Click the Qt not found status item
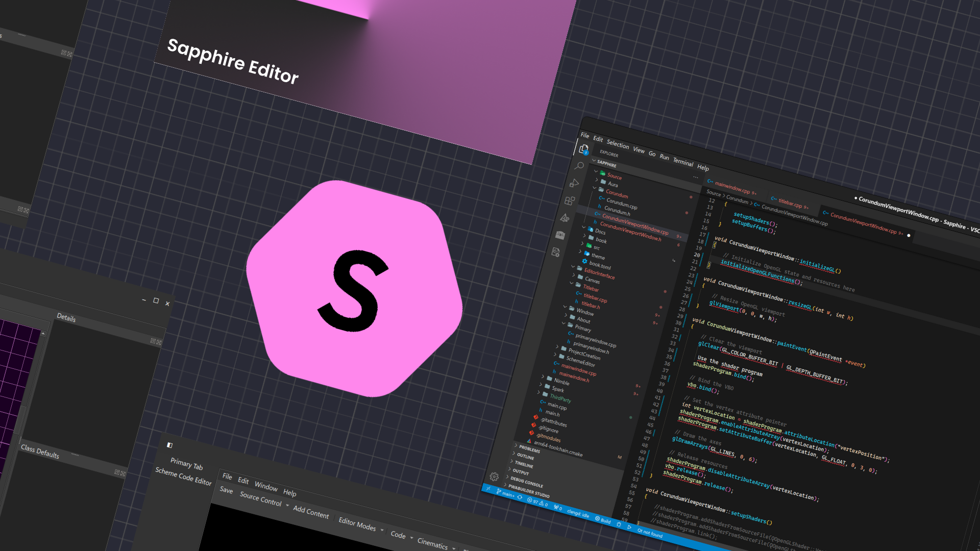The image size is (980, 551). pos(649,533)
